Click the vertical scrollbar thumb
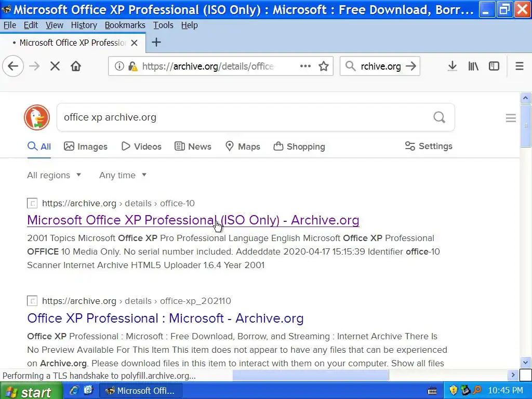The width and height of the screenshot is (532, 399). [x=526, y=126]
